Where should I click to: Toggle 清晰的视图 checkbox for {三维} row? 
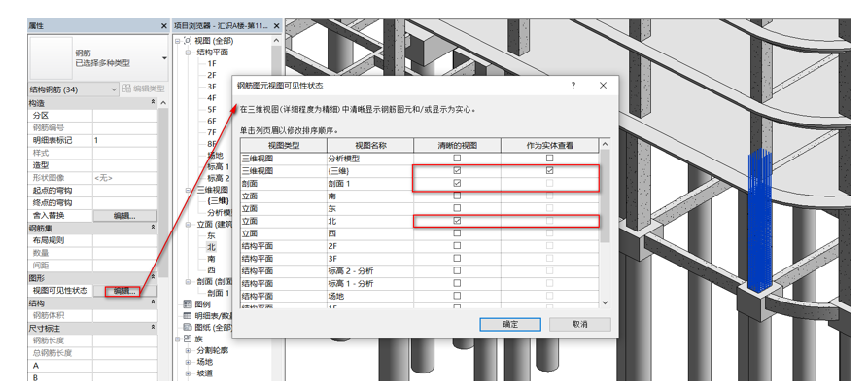click(457, 170)
